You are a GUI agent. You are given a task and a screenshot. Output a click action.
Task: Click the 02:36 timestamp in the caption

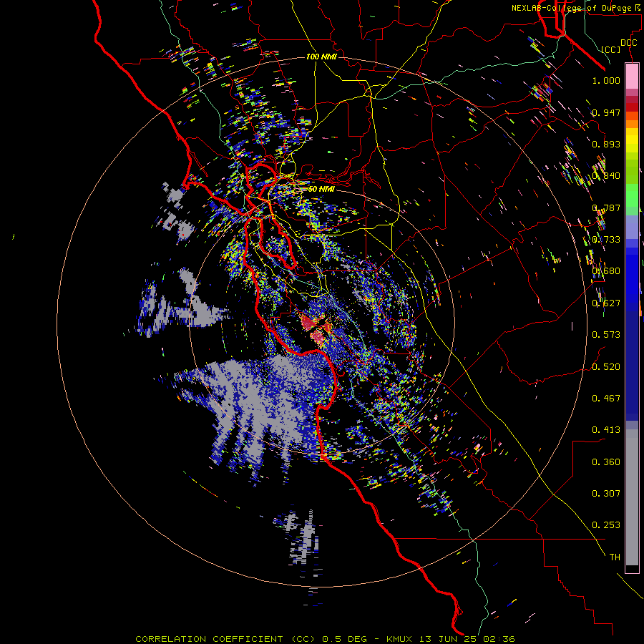pos(499,639)
